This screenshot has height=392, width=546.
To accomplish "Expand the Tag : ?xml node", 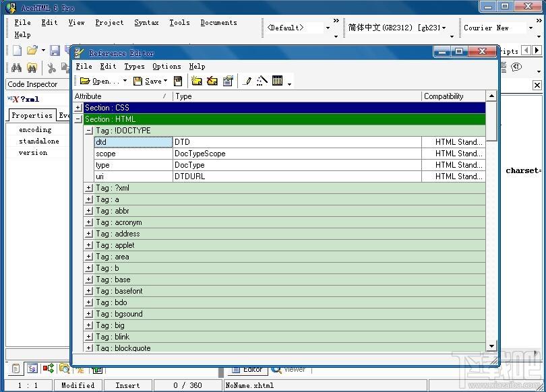I will (89, 188).
